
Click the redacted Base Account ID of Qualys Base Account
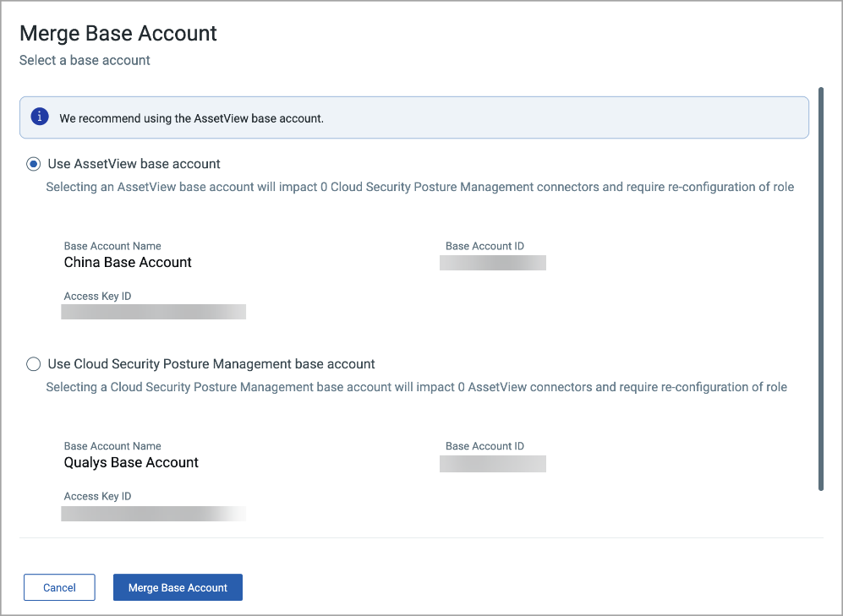click(x=493, y=463)
